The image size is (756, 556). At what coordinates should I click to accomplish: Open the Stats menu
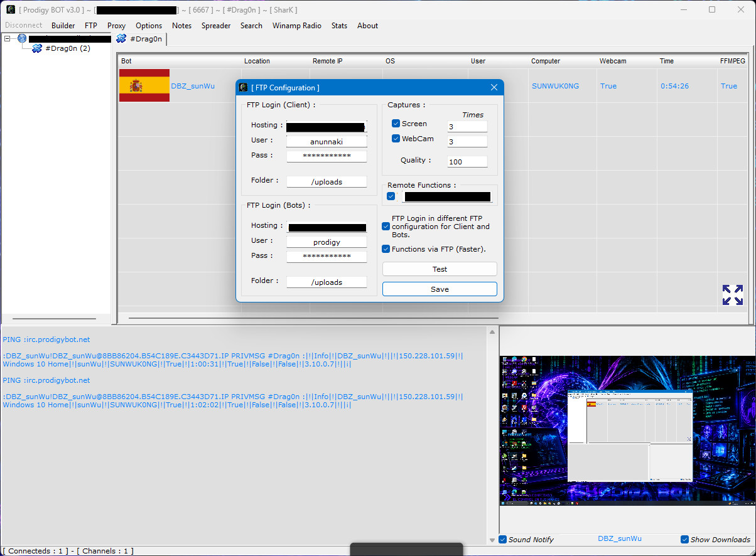[x=339, y=26]
